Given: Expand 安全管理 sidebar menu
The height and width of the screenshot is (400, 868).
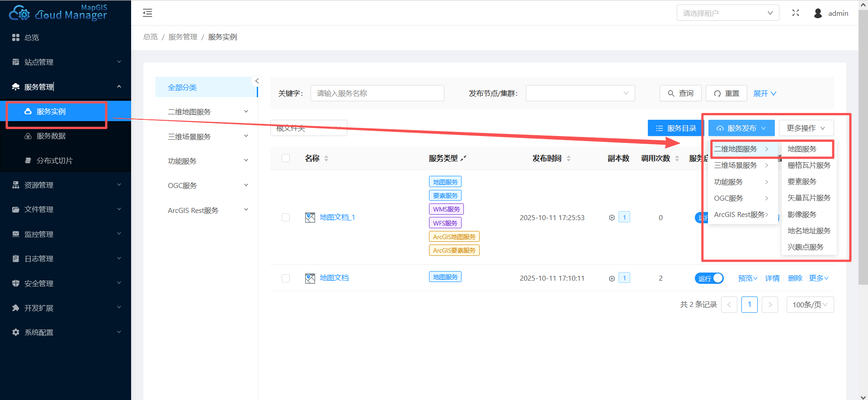Looking at the screenshot, I should click(66, 283).
